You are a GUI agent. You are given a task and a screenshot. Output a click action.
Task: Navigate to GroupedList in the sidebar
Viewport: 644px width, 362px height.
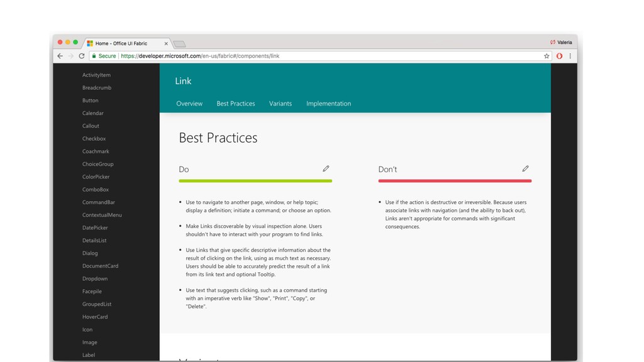(96, 304)
